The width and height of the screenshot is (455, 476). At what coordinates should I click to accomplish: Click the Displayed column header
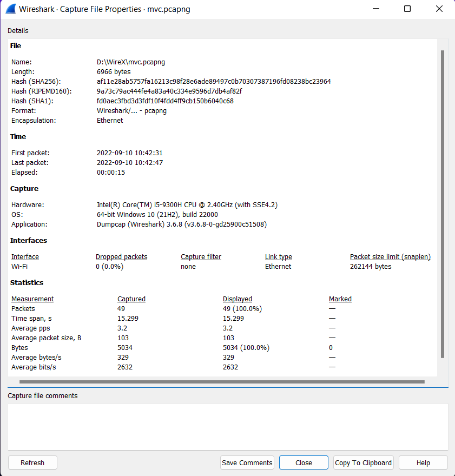point(238,299)
